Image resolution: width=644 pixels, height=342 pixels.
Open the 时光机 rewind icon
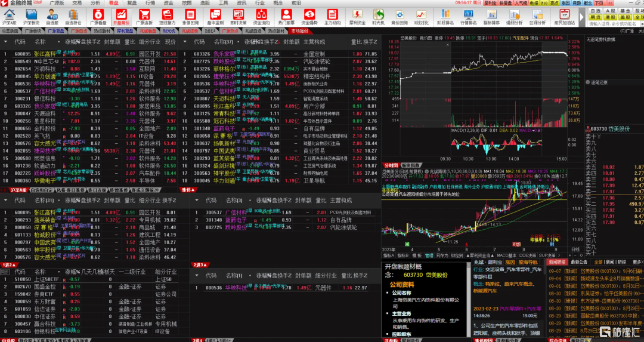click(378, 16)
